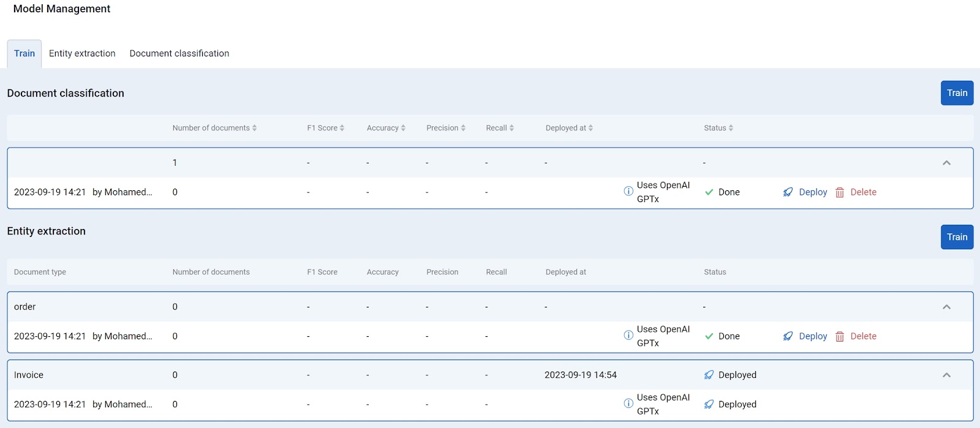Click Train button for Entity extraction
The image size is (980, 428).
click(x=957, y=237)
